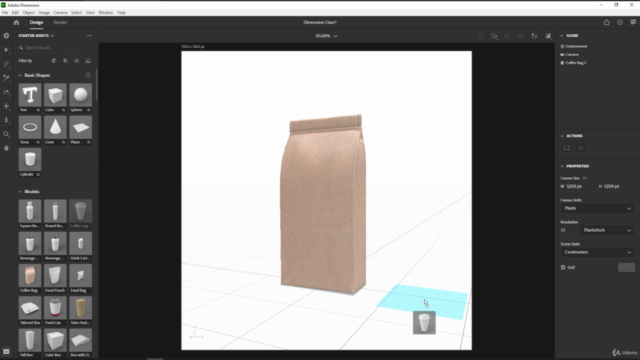Screen dimensions: 640x360
Task: Activate the Orbit camera tool
Action: [x=6, y=92]
